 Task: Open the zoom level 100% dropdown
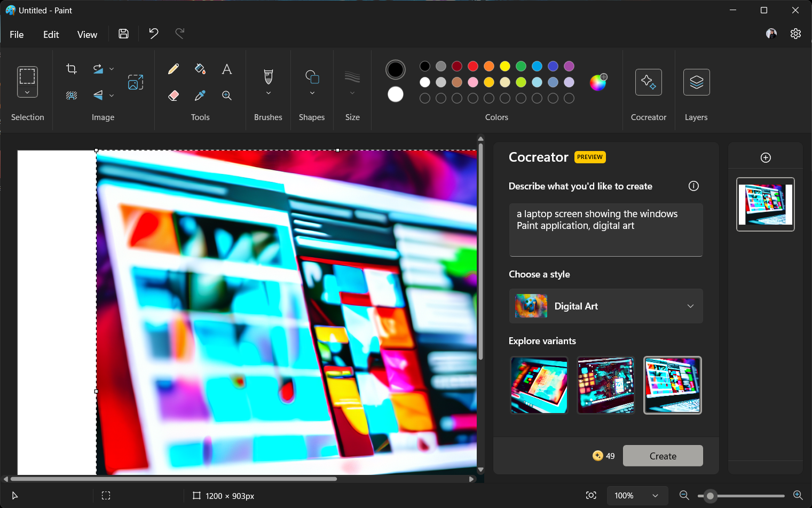coord(637,495)
